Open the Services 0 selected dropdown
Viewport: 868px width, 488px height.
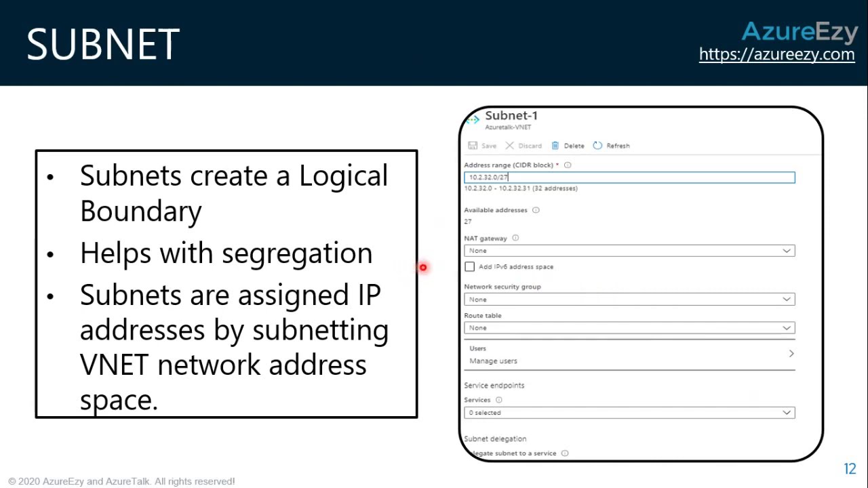629,413
